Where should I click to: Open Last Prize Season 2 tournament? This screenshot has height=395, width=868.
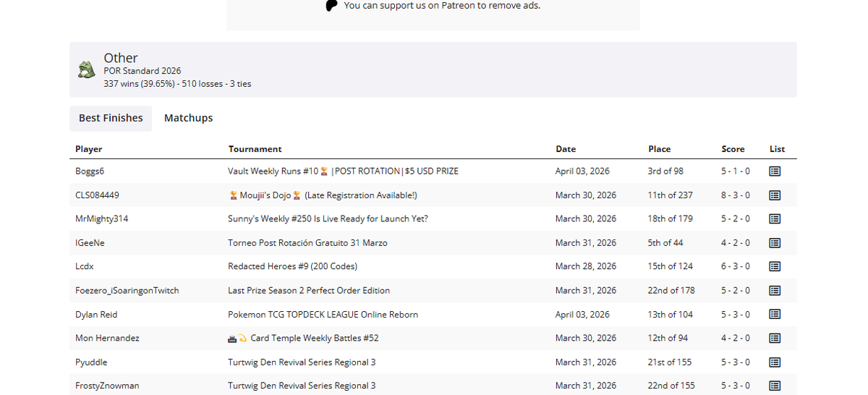[x=309, y=290]
